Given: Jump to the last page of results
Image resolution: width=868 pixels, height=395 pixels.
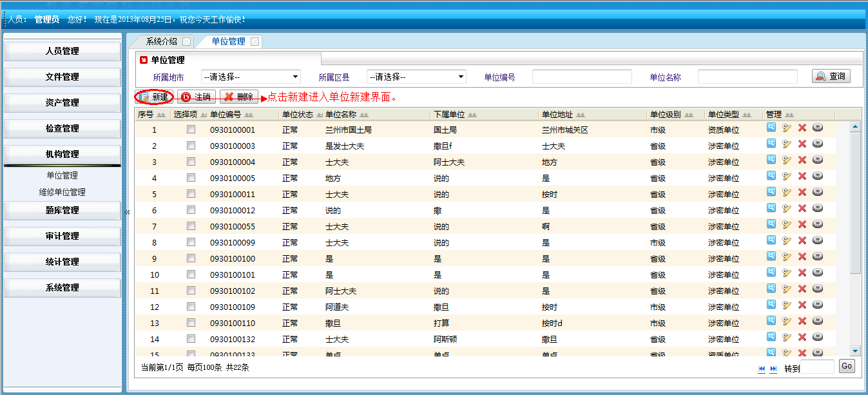Looking at the screenshot, I should point(773,369).
